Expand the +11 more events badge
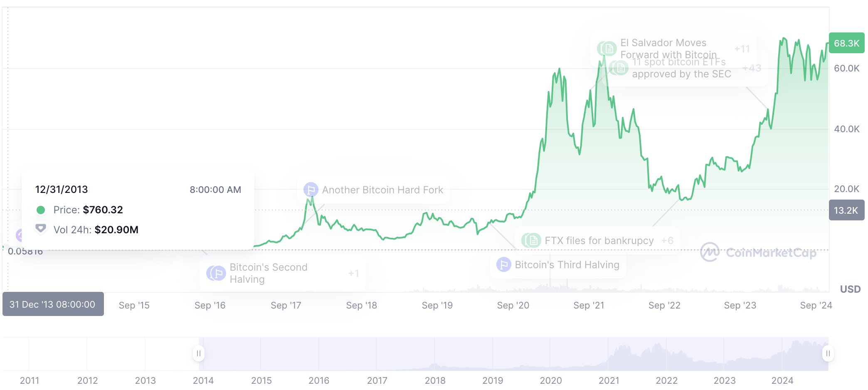This screenshot has height=390, width=868. [x=742, y=49]
